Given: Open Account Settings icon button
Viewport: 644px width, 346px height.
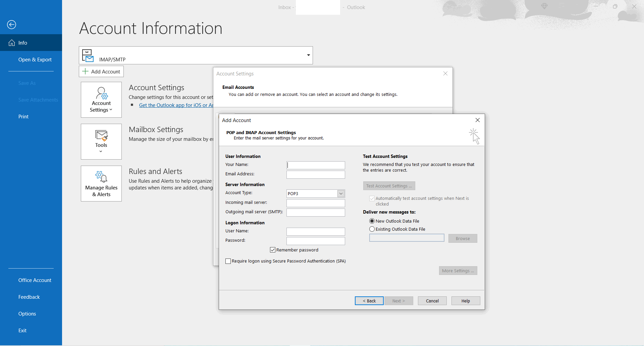Looking at the screenshot, I should click(x=101, y=100).
